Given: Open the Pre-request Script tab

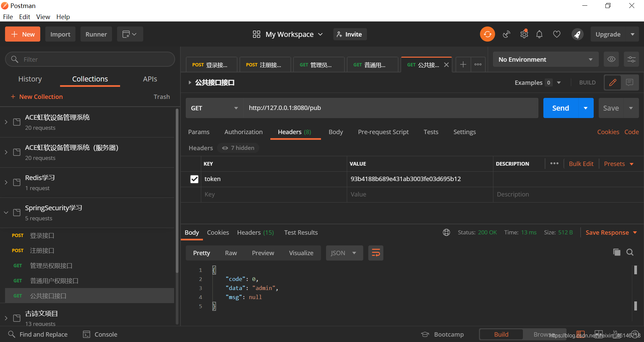Looking at the screenshot, I should 383,132.
